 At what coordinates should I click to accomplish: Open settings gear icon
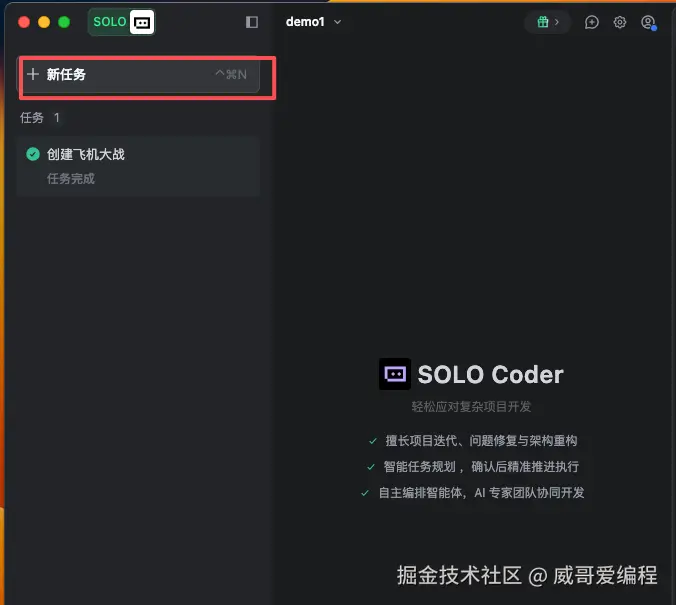(620, 22)
